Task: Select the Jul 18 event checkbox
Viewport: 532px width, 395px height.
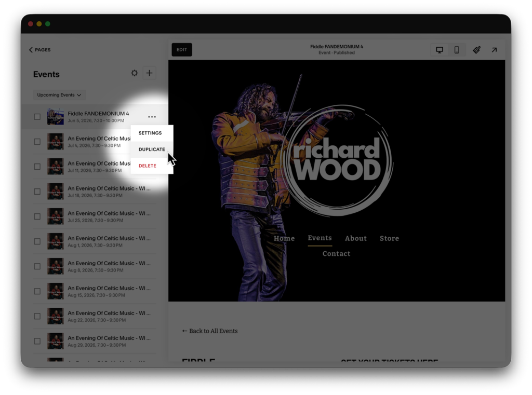Action: 37,192
